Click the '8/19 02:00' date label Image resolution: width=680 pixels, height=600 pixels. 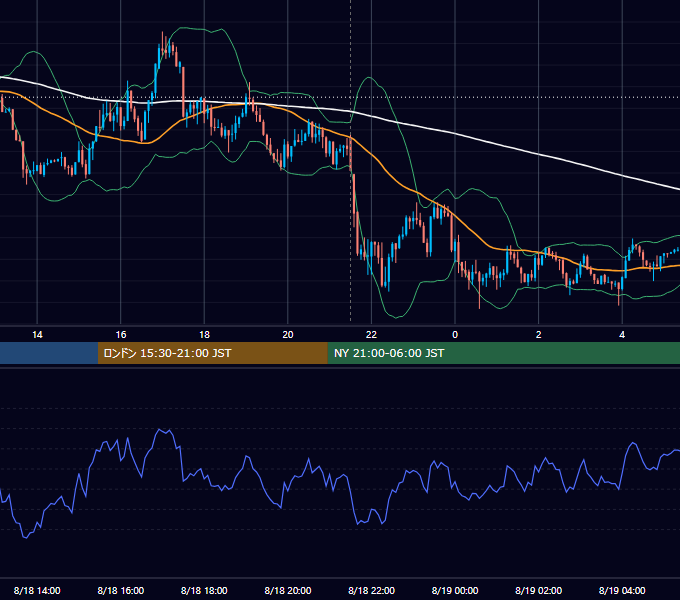pyautogui.click(x=539, y=590)
